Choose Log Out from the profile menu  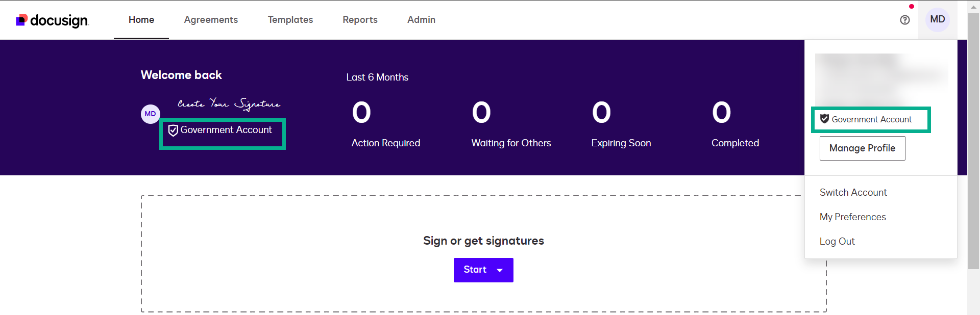(x=837, y=241)
